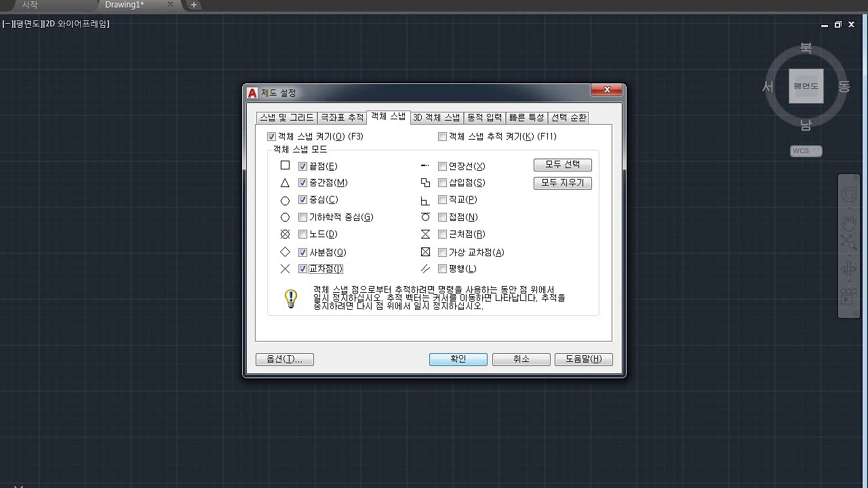Select the 객체 스냅 tab
This screenshot has height=488, width=868.
tap(388, 117)
